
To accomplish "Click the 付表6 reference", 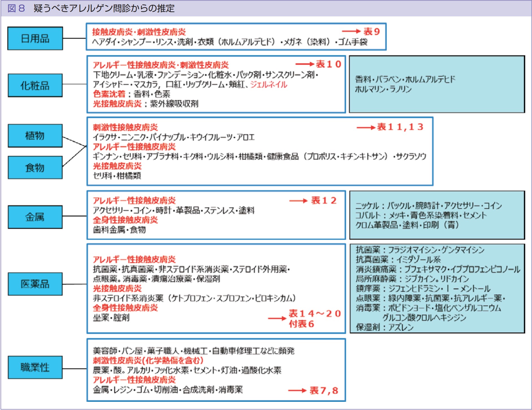I will coord(301,324).
